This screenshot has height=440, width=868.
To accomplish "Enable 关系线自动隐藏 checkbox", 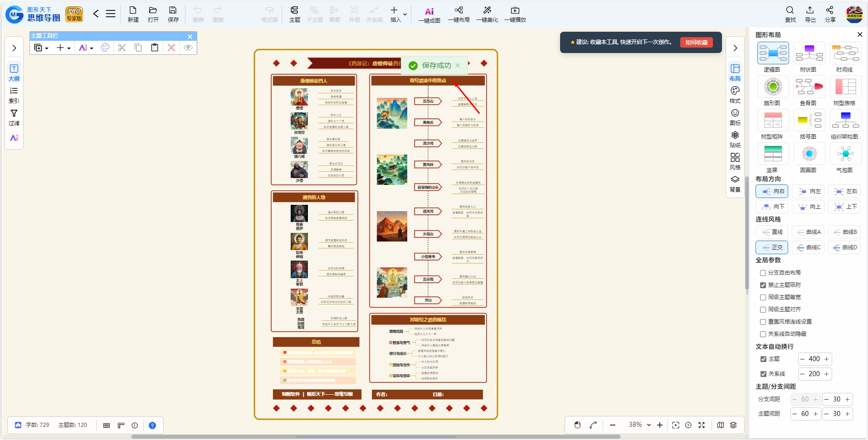I will click(763, 334).
